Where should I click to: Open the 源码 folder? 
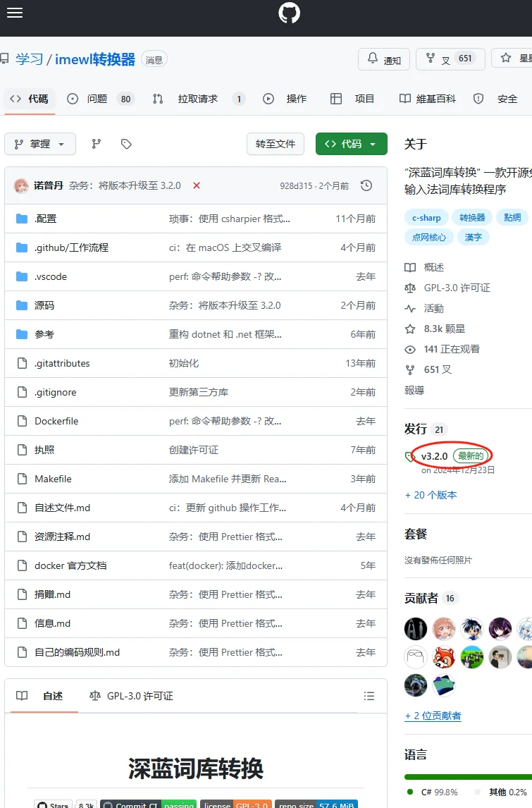pyautogui.click(x=44, y=305)
